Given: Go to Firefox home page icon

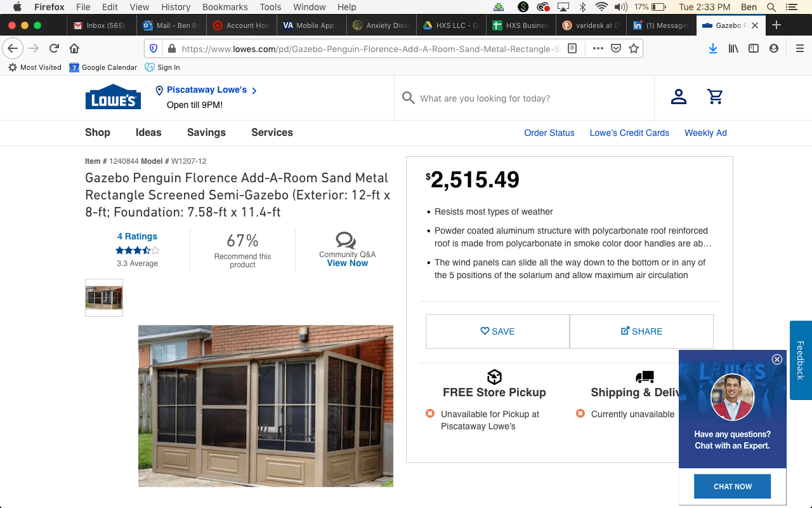Looking at the screenshot, I should click(74, 48).
